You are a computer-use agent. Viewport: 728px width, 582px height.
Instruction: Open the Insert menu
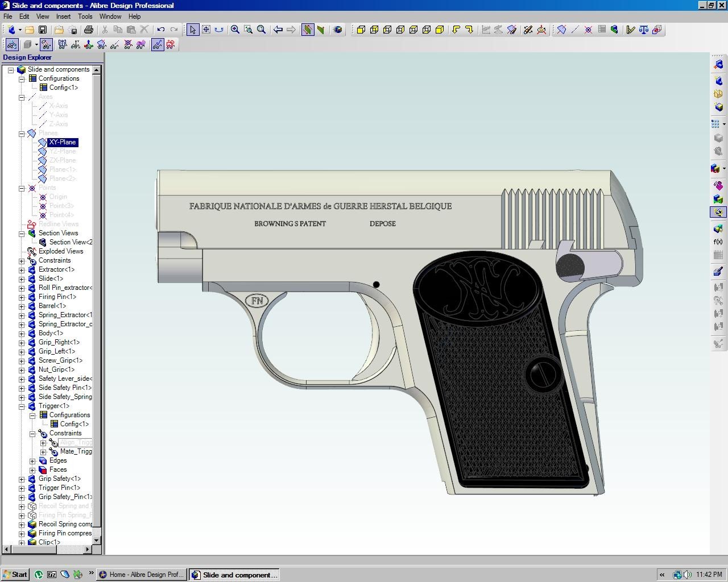pos(64,16)
